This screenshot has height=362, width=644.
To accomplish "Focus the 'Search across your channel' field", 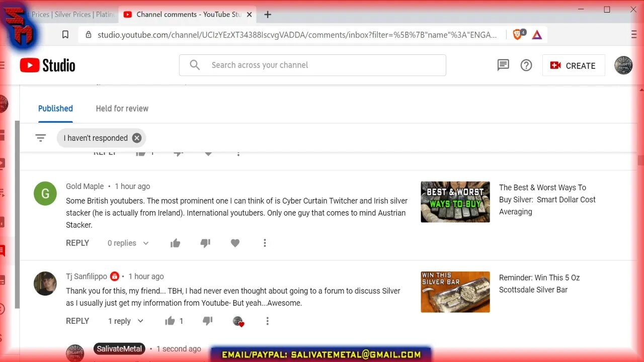I will (x=312, y=65).
